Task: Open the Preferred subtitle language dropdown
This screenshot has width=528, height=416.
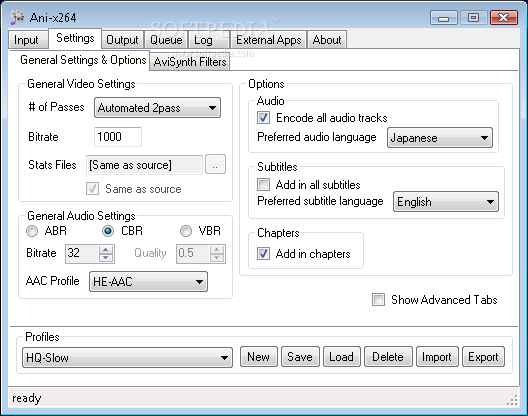Action: 446,202
